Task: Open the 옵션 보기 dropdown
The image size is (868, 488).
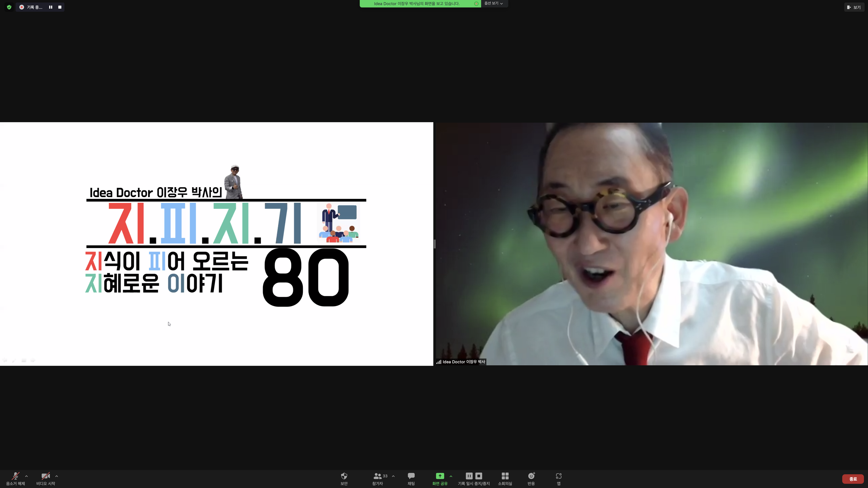Action: click(494, 3)
